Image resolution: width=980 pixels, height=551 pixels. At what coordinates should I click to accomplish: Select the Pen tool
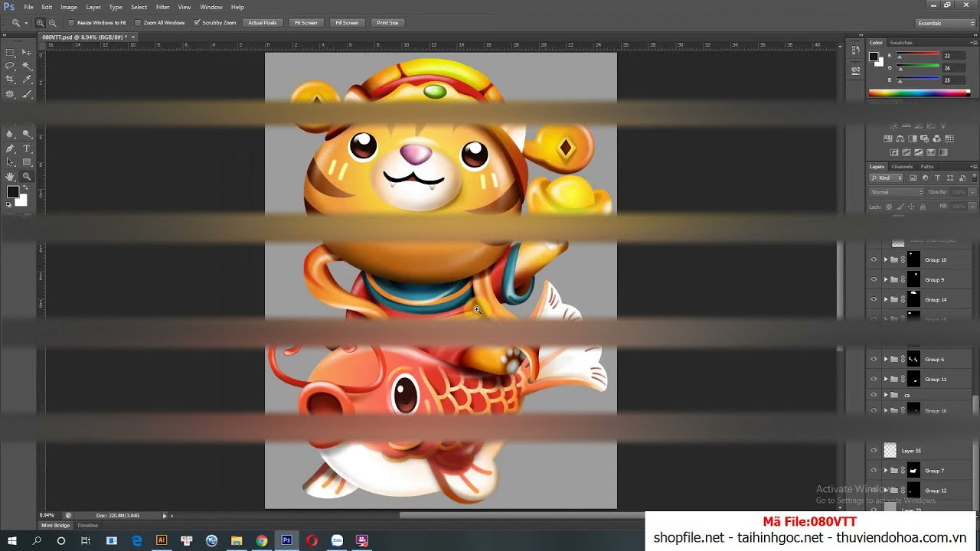[10, 148]
